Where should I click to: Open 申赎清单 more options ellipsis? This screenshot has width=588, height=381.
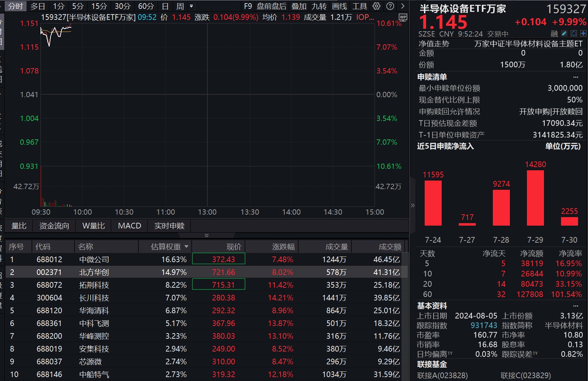click(x=576, y=77)
